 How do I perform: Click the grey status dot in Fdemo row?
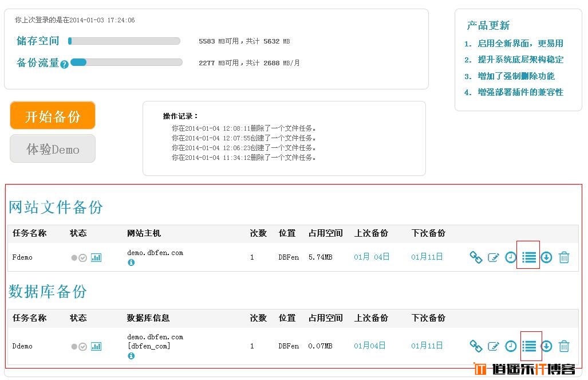(74, 258)
